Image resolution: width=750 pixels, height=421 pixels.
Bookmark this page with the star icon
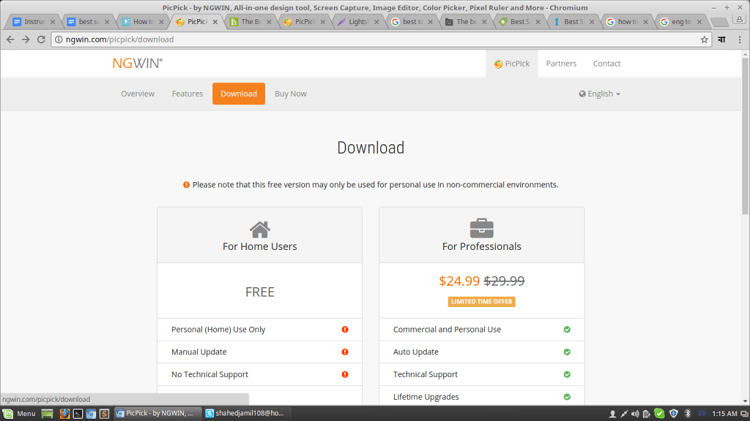tap(704, 40)
